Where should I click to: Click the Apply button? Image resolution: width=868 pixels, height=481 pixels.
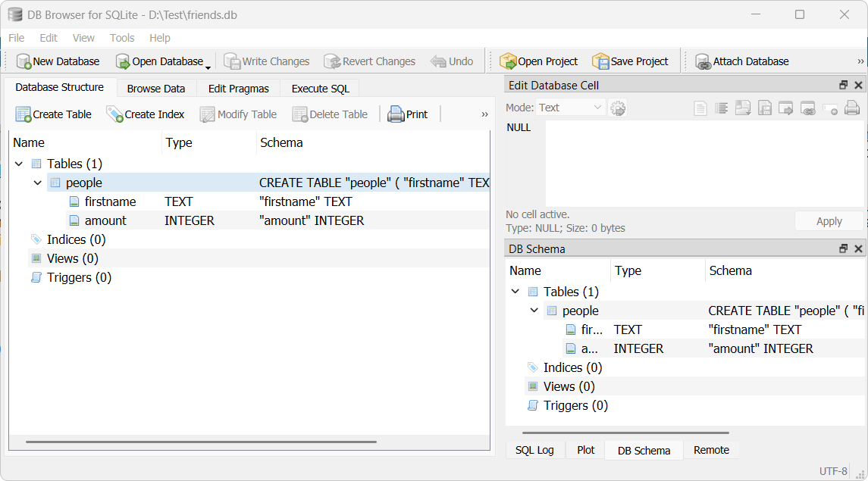(829, 221)
